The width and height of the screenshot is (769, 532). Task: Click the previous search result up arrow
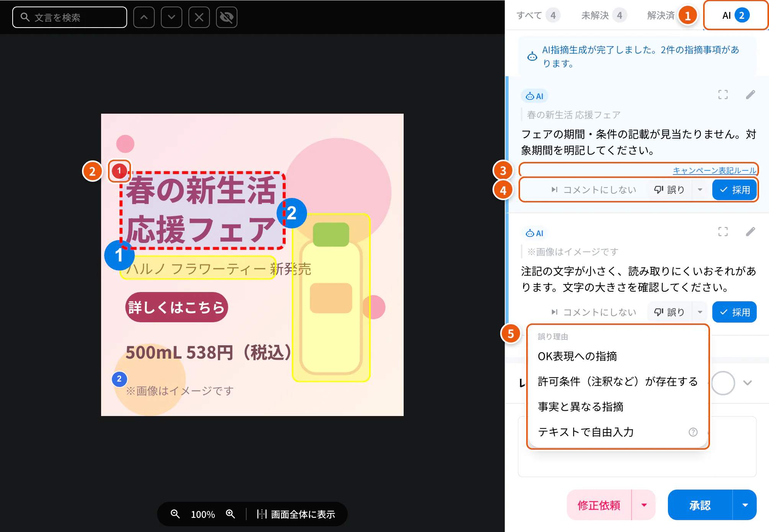tap(144, 17)
